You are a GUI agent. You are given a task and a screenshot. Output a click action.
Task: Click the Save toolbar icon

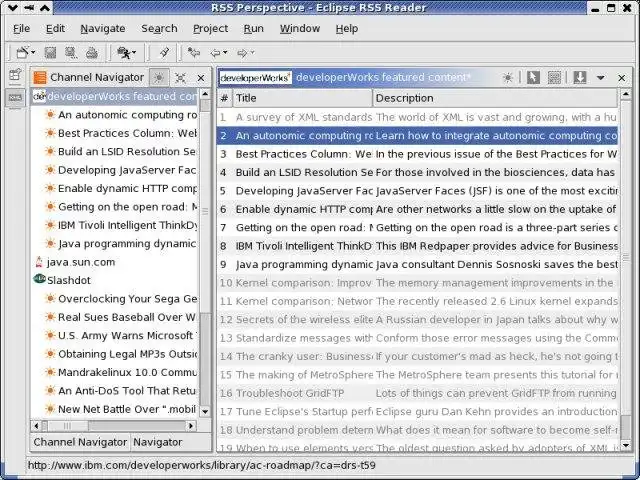pyautogui.click(x=50, y=53)
